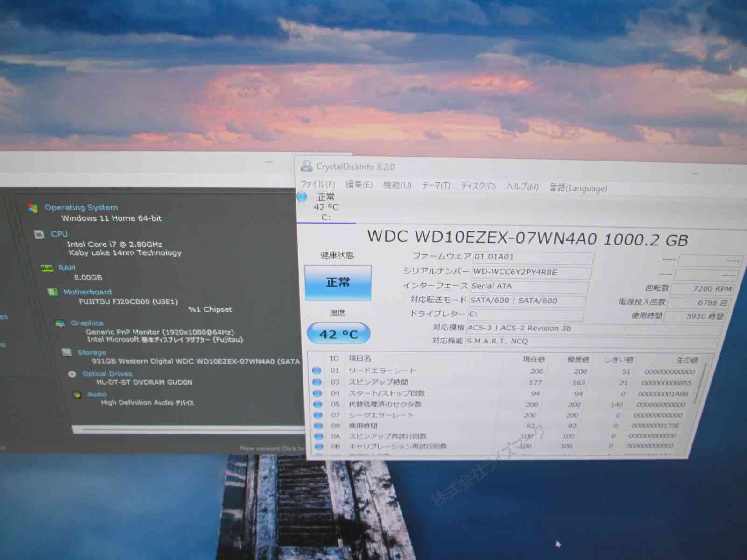
Task: Click the Operating System Windows logo icon
Action: point(33,208)
